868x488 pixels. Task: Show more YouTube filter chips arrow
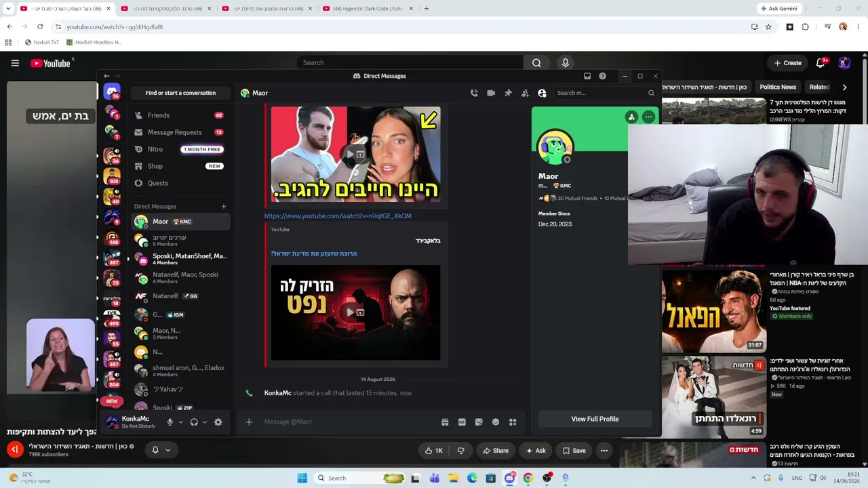[x=844, y=87]
